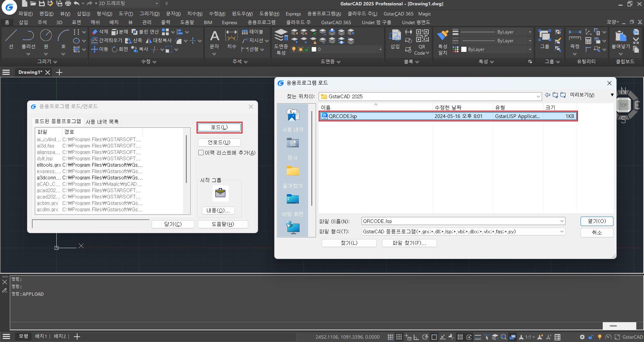Toggle grid display in status bar
The height and width of the screenshot is (342, 644).
(x=399, y=337)
